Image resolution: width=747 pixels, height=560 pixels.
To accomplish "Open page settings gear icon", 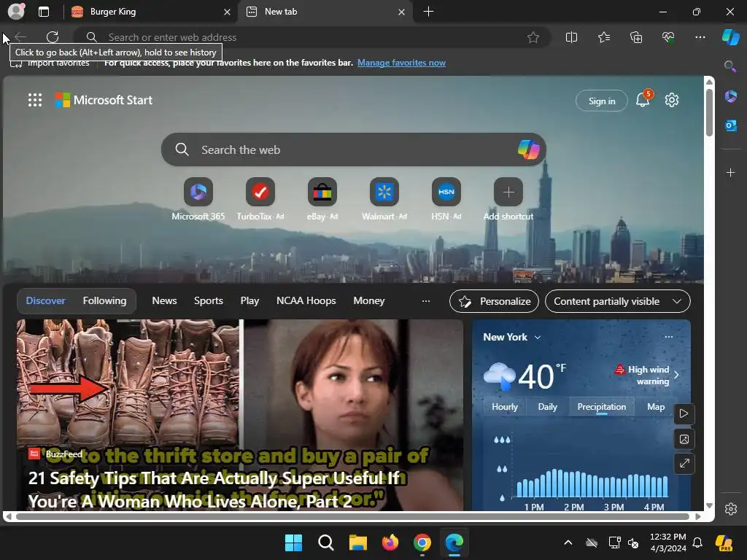I will click(x=672, y=100).
